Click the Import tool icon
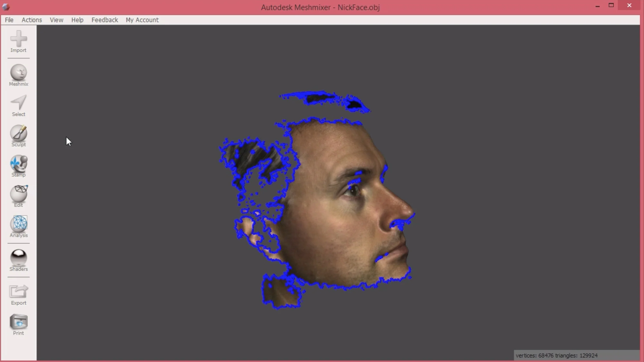This screenshot has height=362, width=644. click(x=18, y=41)
